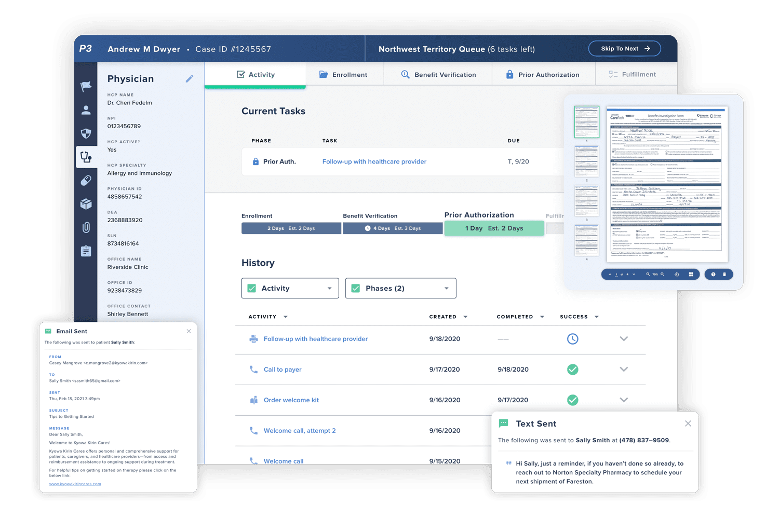Viewport: 779px width, 532px height.
Task: Go to previous page in document viewer
Action: [610, 274]
